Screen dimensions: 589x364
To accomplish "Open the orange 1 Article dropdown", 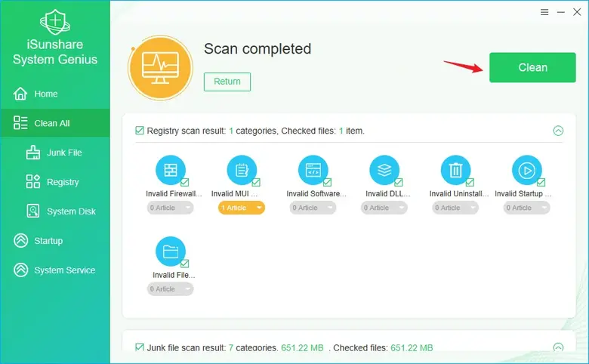I will [242, 208].
